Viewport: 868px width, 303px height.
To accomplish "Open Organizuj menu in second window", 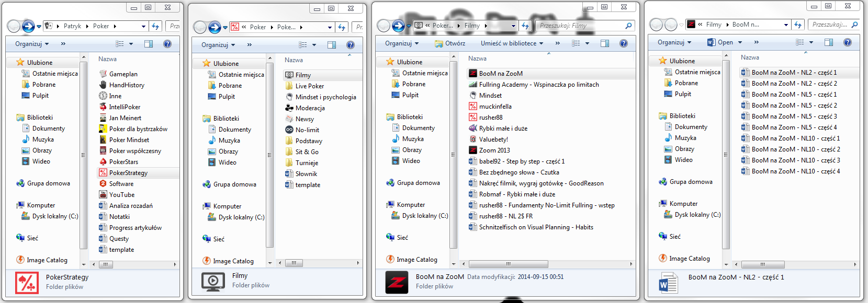I will pos(218,45).
